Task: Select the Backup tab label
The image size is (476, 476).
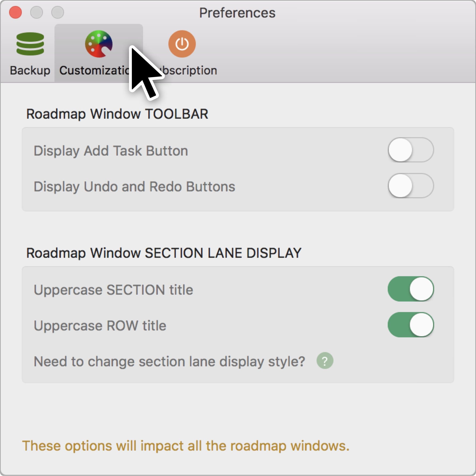Action: (x=30, y=70)
